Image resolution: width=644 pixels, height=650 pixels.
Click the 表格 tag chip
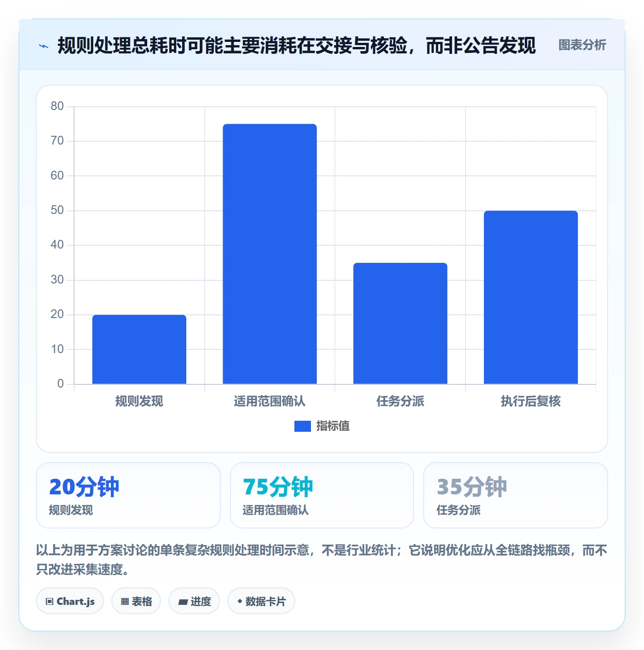click(x=136, y=601)
